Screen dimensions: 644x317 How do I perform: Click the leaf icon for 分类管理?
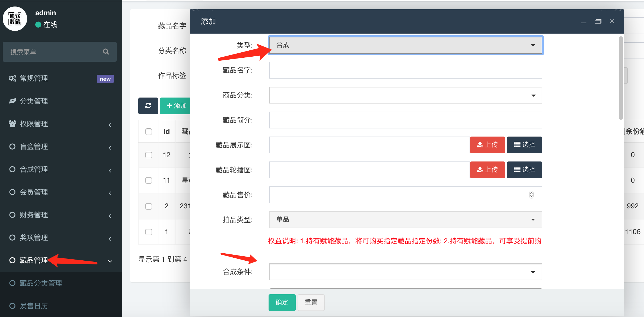point(12,101)
